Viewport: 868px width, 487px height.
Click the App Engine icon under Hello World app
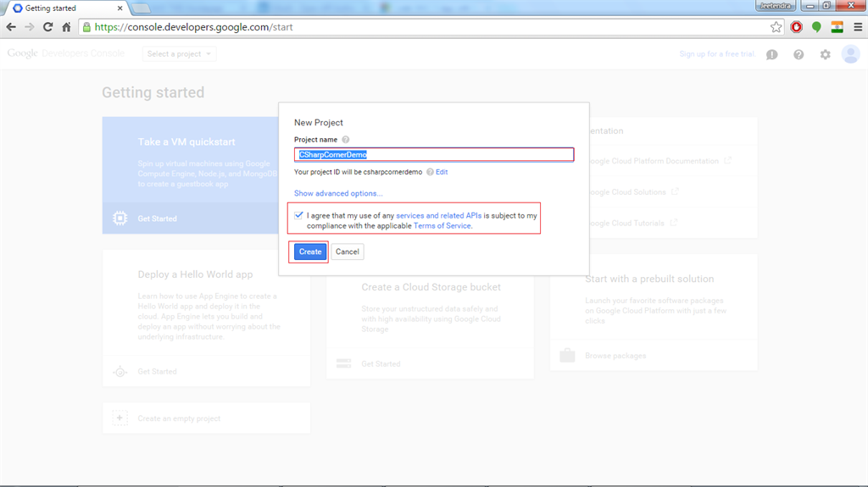[x=120, y=371]
